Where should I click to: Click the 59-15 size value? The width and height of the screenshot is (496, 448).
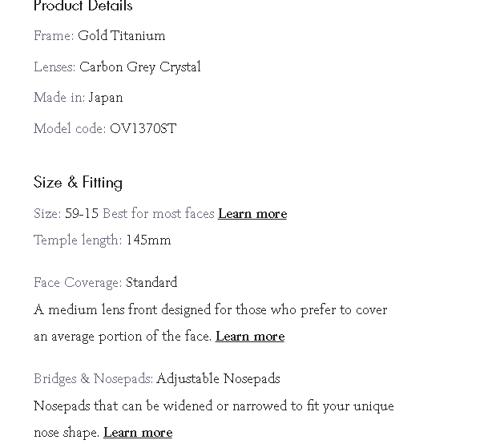tap(82, 214)
